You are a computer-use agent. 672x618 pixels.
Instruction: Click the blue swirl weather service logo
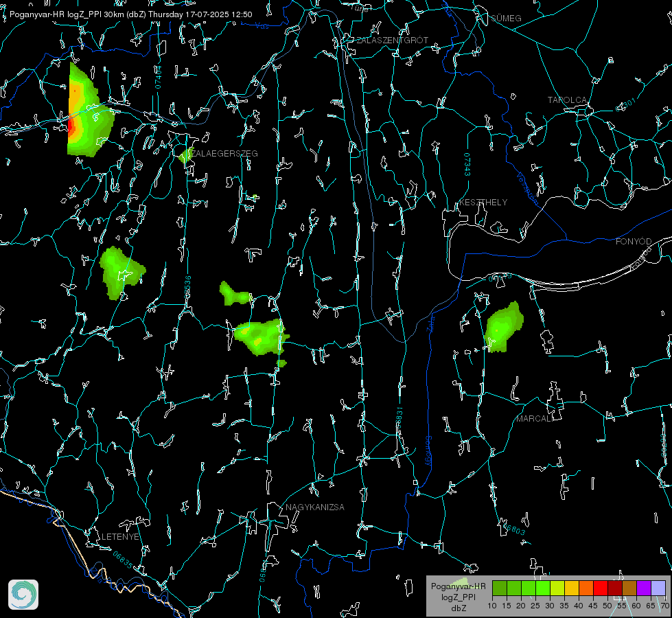pos(23,595)
